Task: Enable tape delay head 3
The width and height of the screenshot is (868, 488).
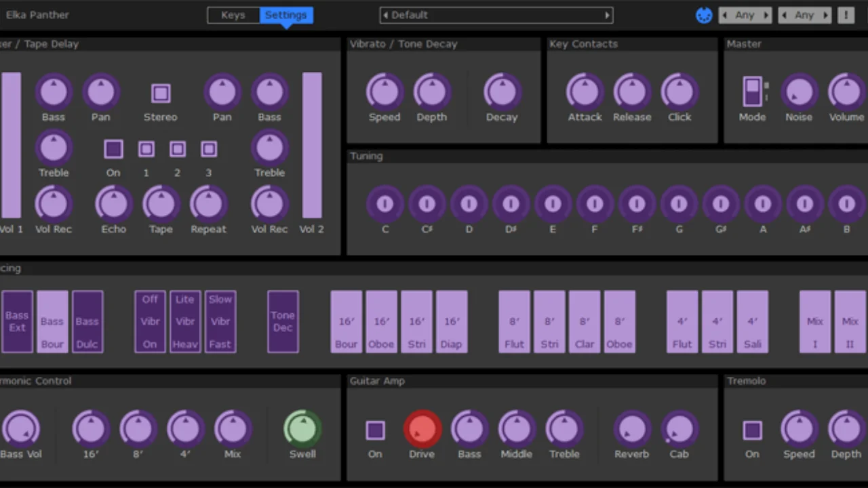Action: click(209, 149)
